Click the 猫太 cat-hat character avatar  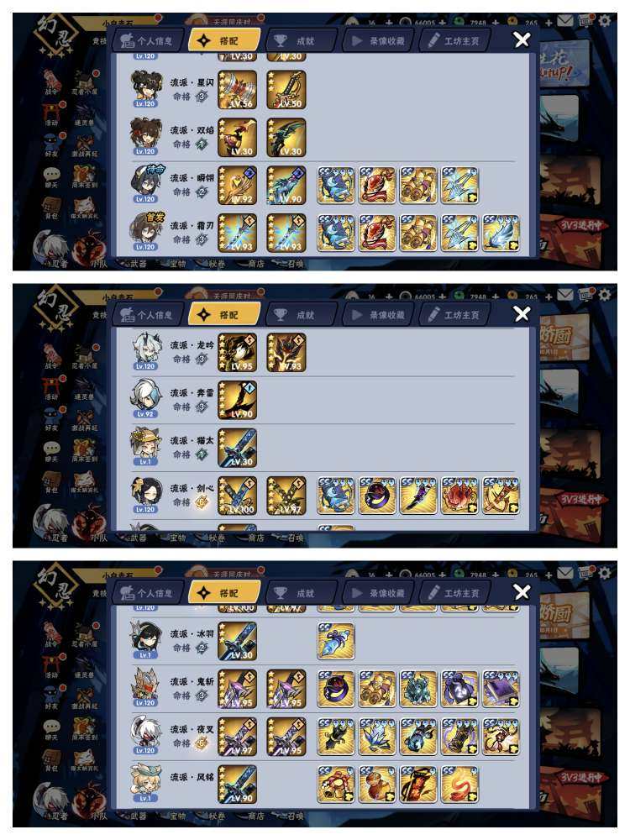(x=145, y=447)
